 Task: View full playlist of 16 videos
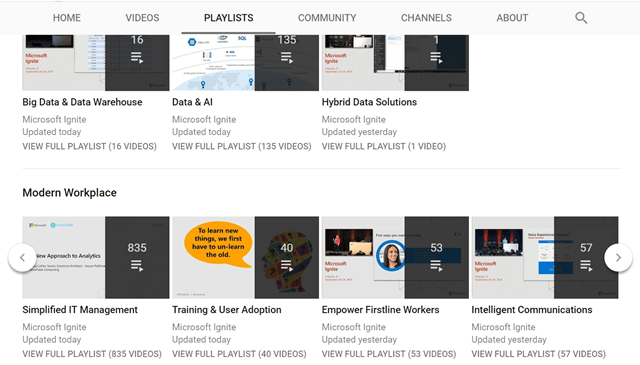[89, 146]
